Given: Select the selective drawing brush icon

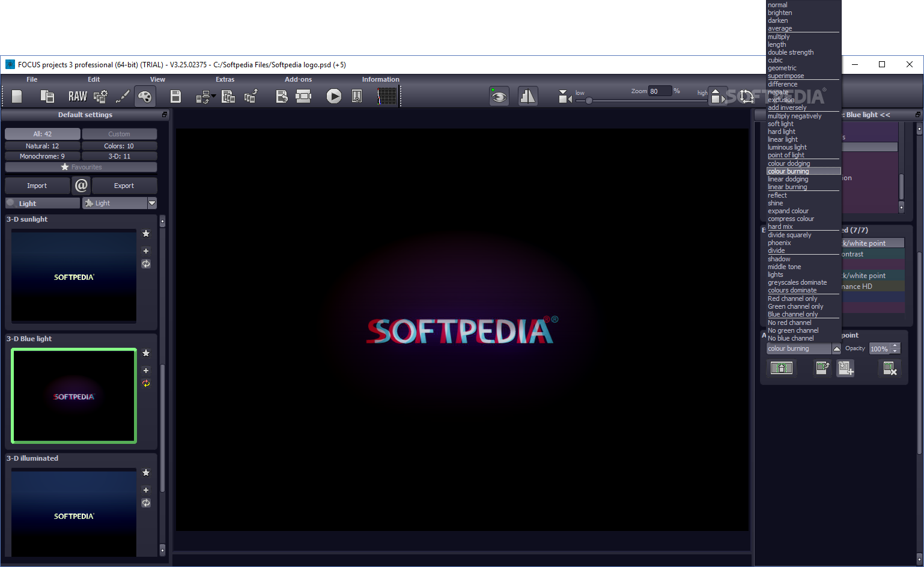Looking at the screenshot, I should click(x=123, y=96).
